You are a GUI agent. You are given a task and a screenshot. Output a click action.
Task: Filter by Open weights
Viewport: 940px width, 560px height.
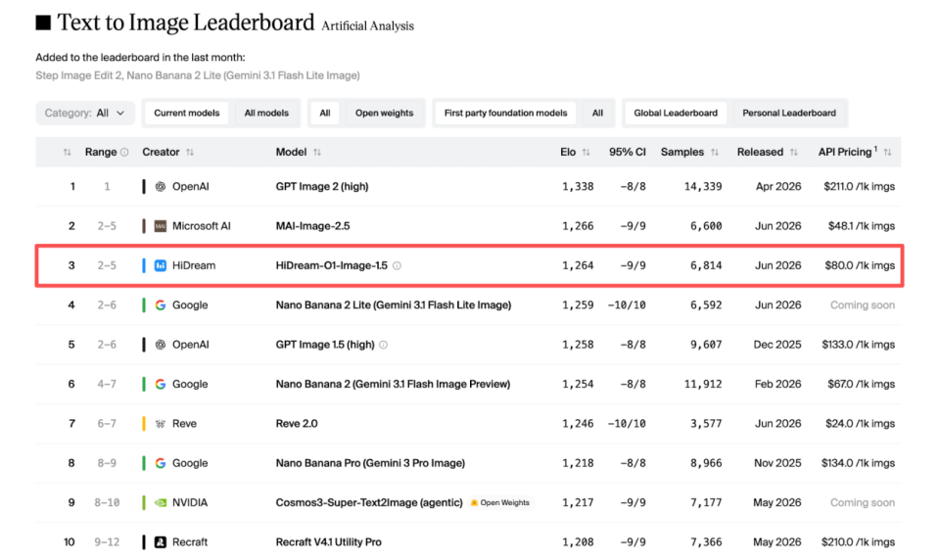tap(384, 113)
